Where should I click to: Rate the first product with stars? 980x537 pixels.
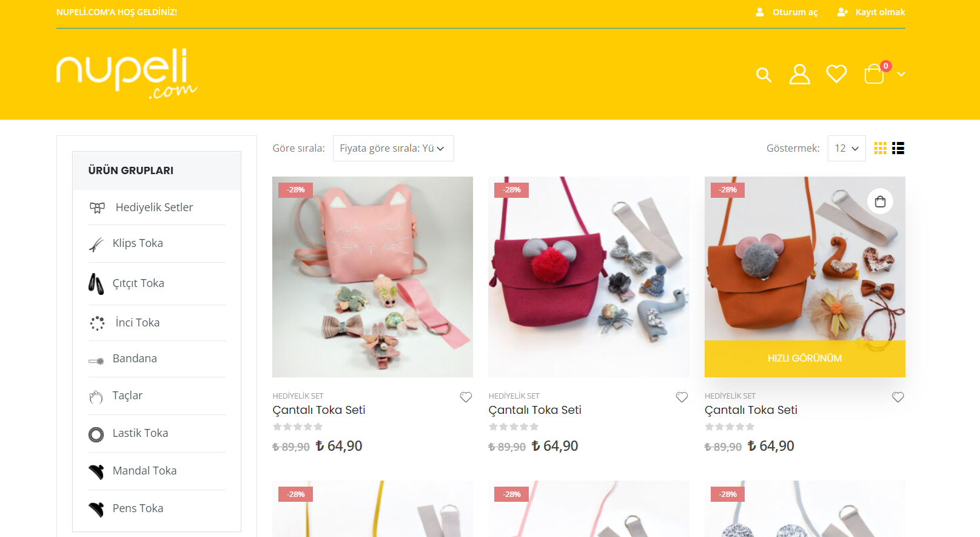coord(298,427)
